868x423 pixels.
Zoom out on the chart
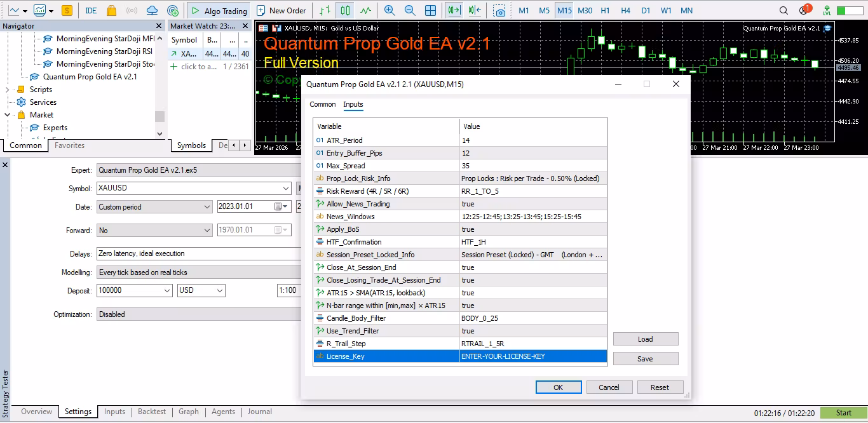[x=410, y=11]
